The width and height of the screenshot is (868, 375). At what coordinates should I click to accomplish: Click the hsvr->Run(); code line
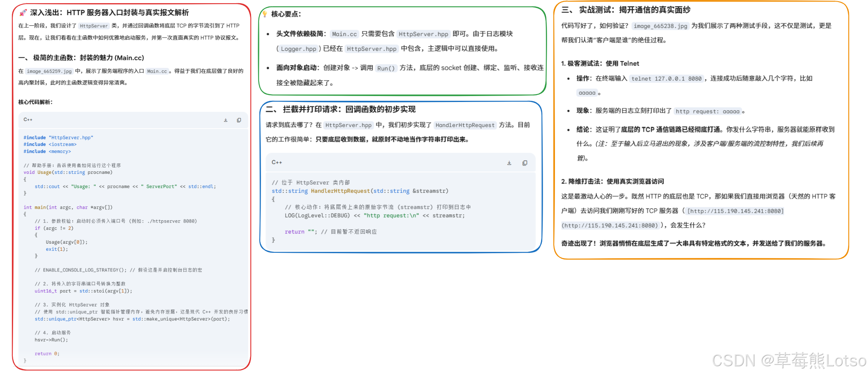point(51,340)
